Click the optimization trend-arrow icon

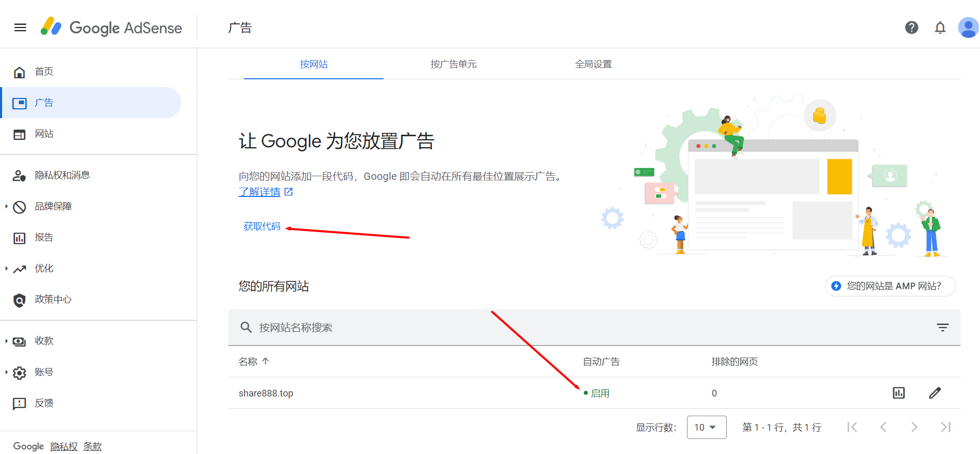19,269
